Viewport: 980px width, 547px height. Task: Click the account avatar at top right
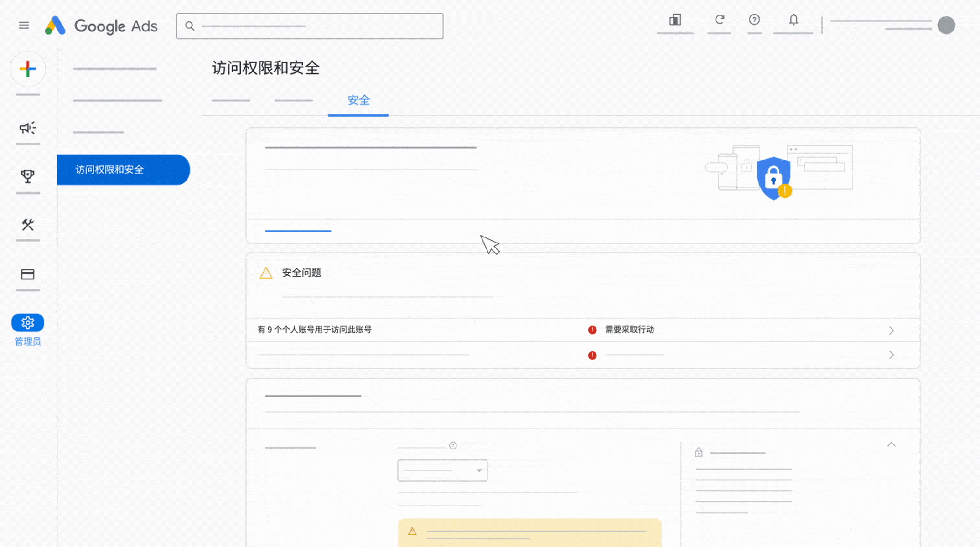point(947,26)
